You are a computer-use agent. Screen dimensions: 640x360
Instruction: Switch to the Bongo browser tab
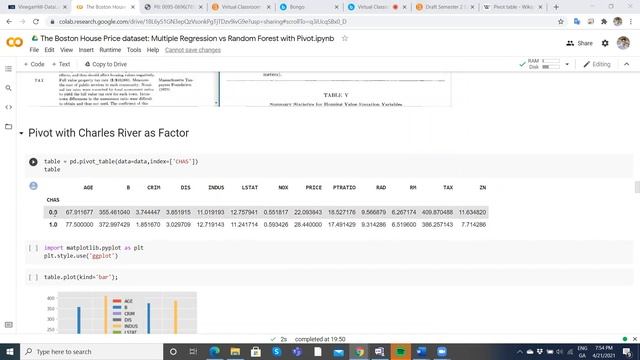pyautogui.click(x=306, y=7)
